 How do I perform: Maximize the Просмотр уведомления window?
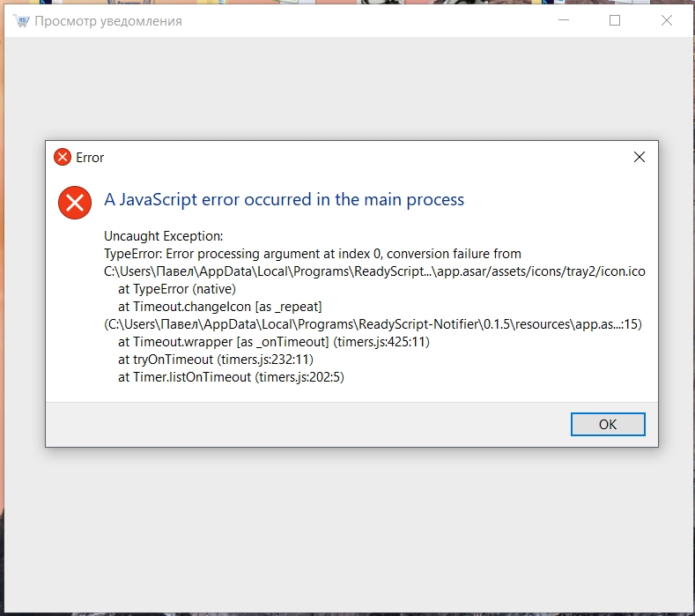coord(615,20)
